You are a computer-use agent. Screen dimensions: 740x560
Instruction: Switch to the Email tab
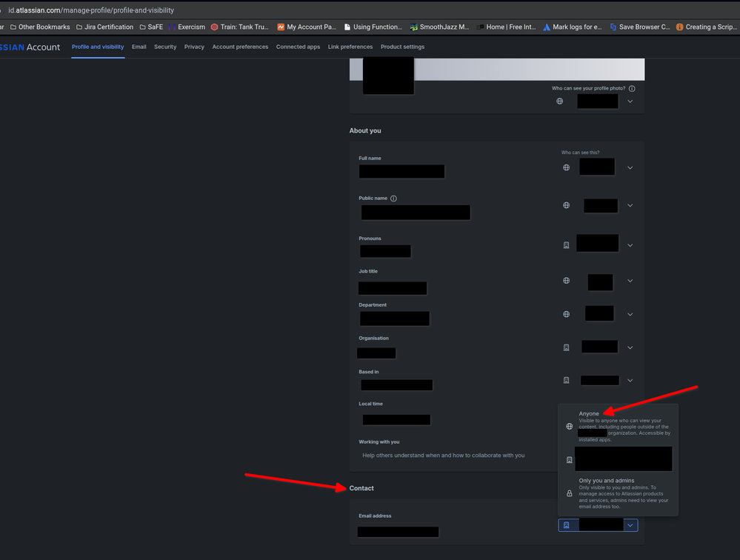(x=139, y=47)
